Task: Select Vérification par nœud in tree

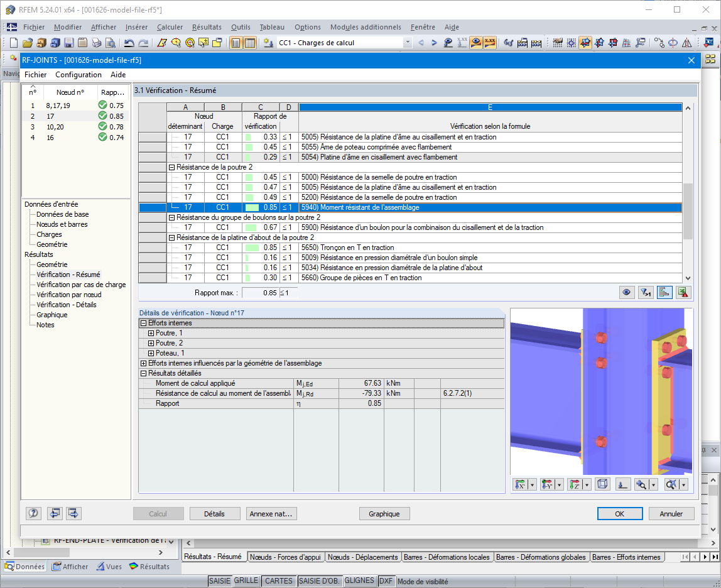Action: pos(69,295)
